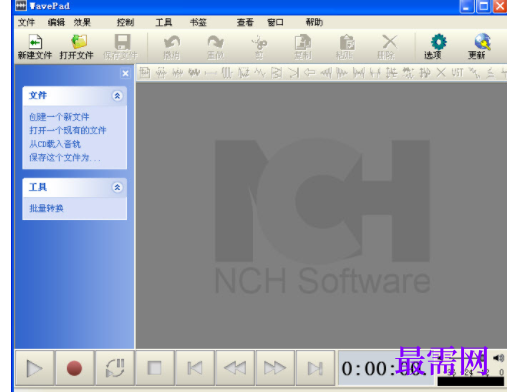
Task: Open the 控制 menu
Action: tap(125, 22)
